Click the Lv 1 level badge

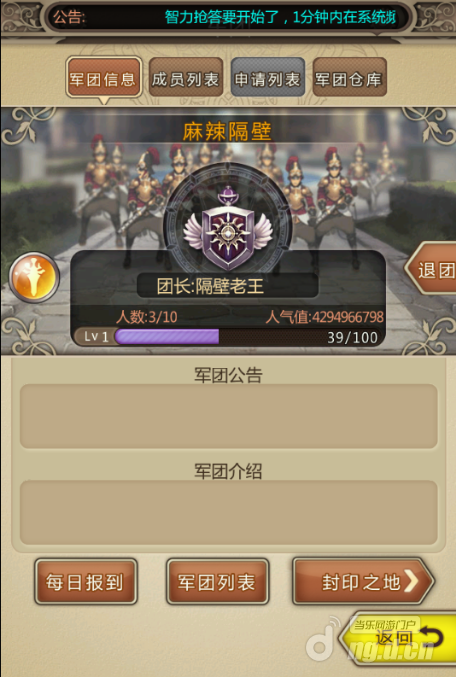coord(96,336)
